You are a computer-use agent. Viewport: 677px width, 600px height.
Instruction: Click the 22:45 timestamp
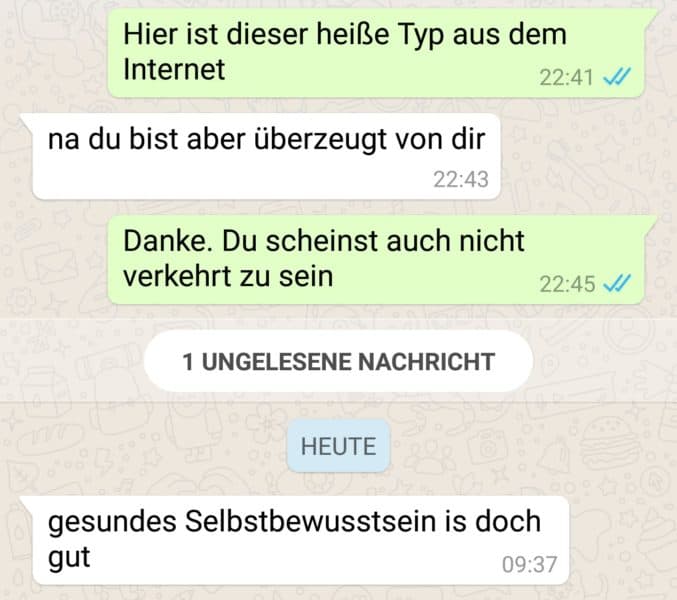click(567, 284)
